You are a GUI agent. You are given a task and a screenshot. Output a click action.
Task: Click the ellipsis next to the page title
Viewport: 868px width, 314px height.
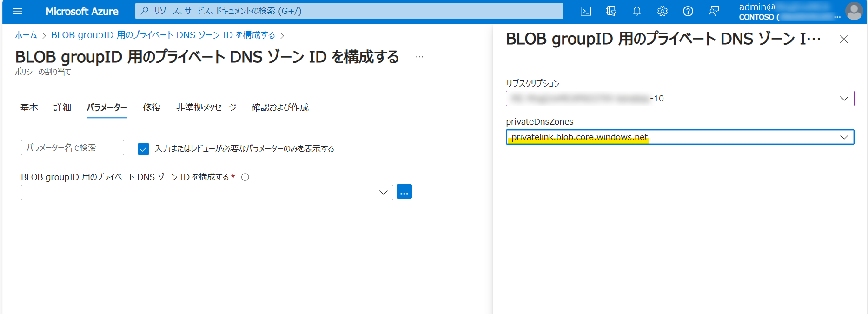coord(419,57)
